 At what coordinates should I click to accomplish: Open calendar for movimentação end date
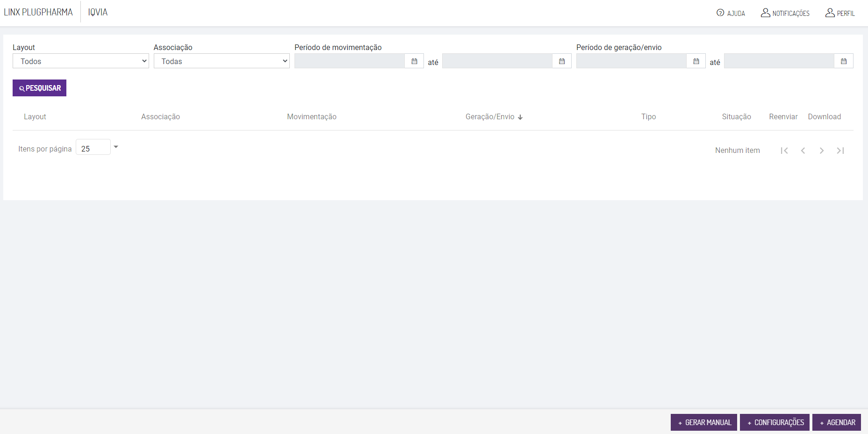[562, 61]
